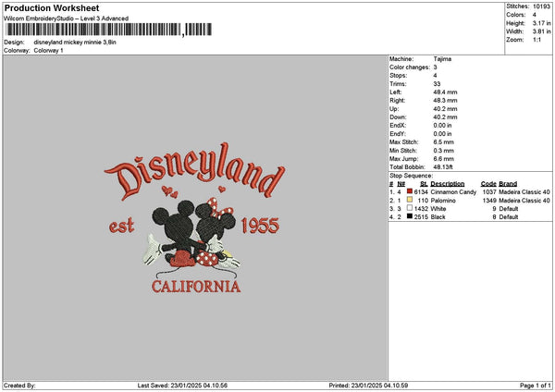This screenshot has height=392, width=555.
Task: Click the barcode in the worksheet header
Action: (109, 30)
